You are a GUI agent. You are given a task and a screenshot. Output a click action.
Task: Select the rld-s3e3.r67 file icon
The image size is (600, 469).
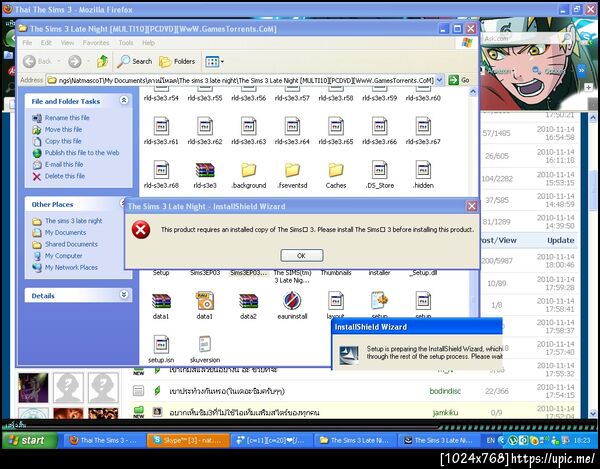tap(423, 126)
